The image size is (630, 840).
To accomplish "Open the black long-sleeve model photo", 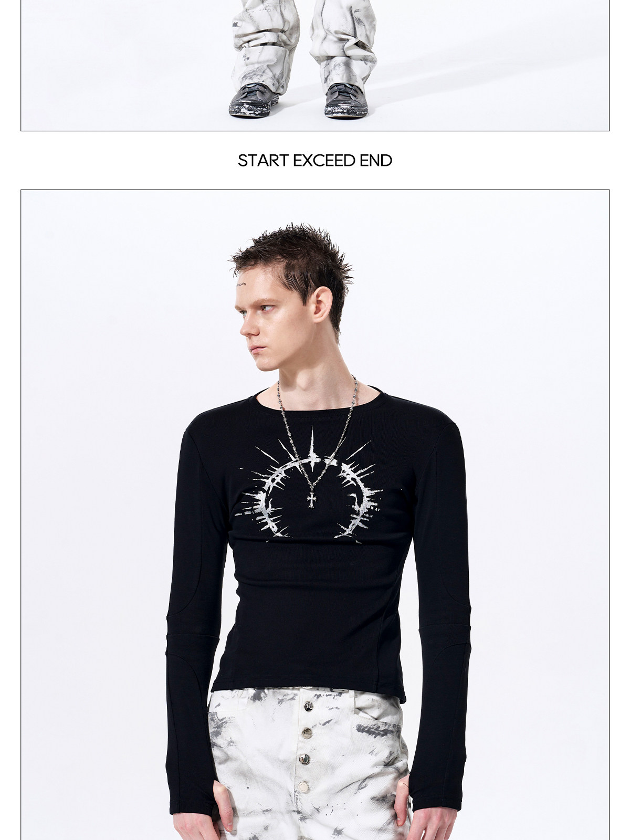I will coord(315,514).
